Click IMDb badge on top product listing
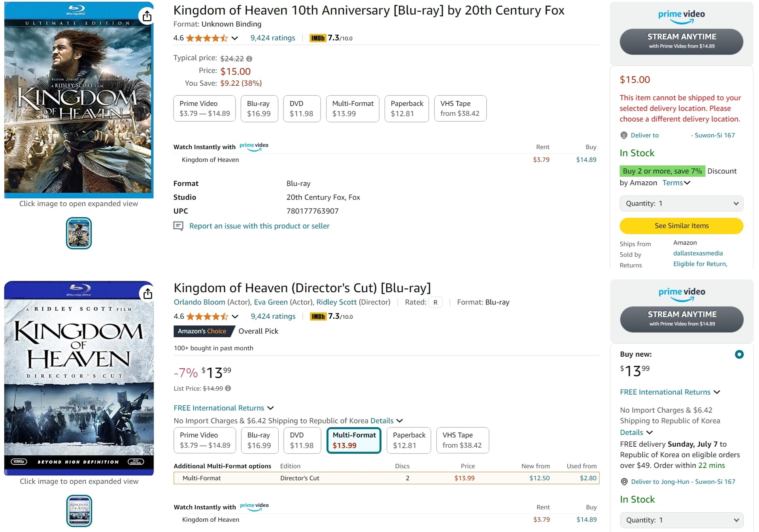Image resolution: width=759 pixels, height=532 pixels. tap(317, 38)
